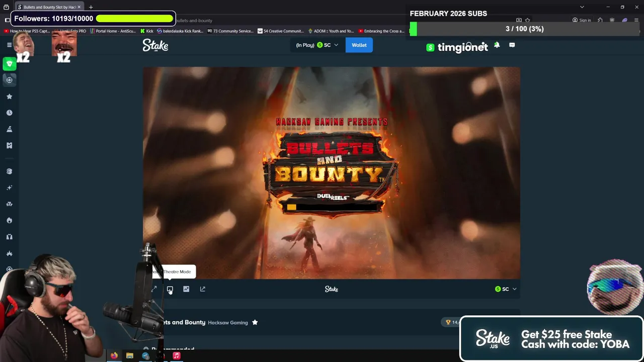Click Sign in on the Firefox toolbar

pyautogui.click(x=582, y=20)
